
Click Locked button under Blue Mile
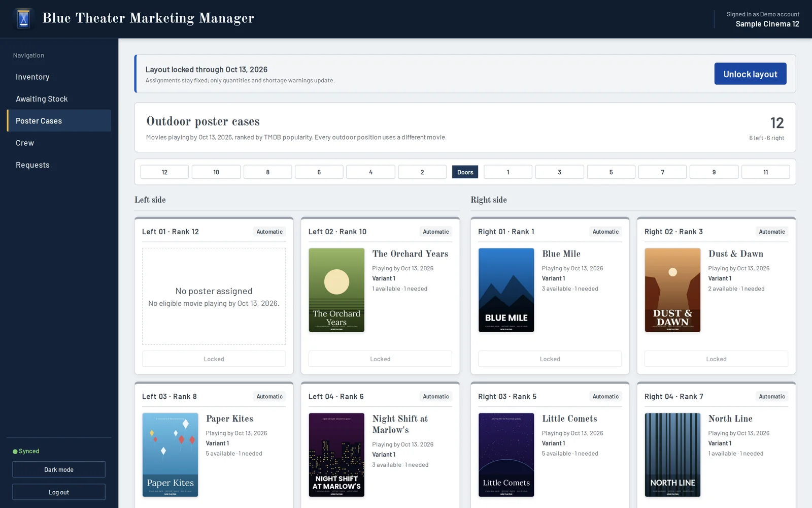click(550, 359)
